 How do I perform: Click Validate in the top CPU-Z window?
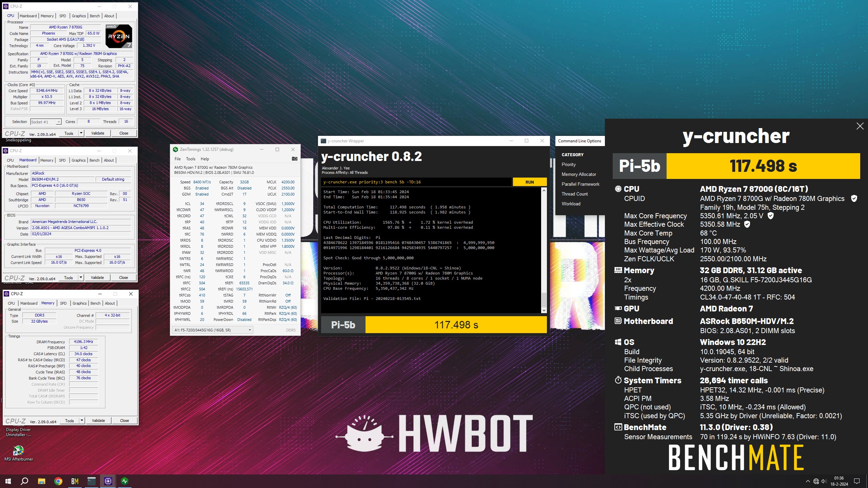click(x=98, y=133)
